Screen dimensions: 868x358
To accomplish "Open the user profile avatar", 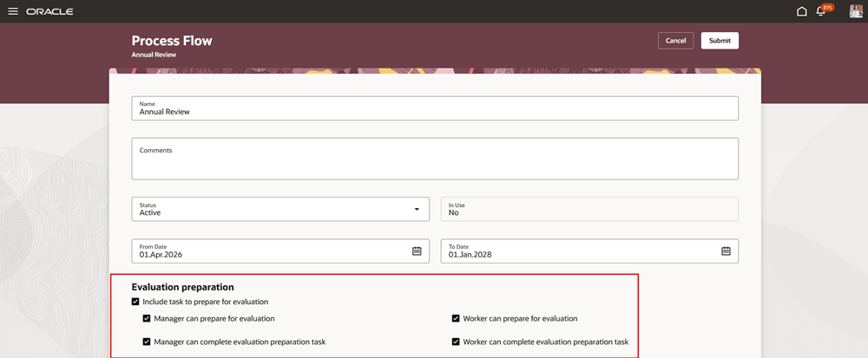I will pos(856,11).
